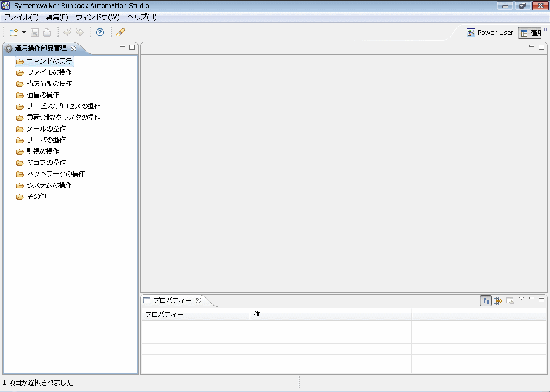This screenshot has width=550, height=392.
Task: Maximize the プロパティー panel
Action: point(541,300)
